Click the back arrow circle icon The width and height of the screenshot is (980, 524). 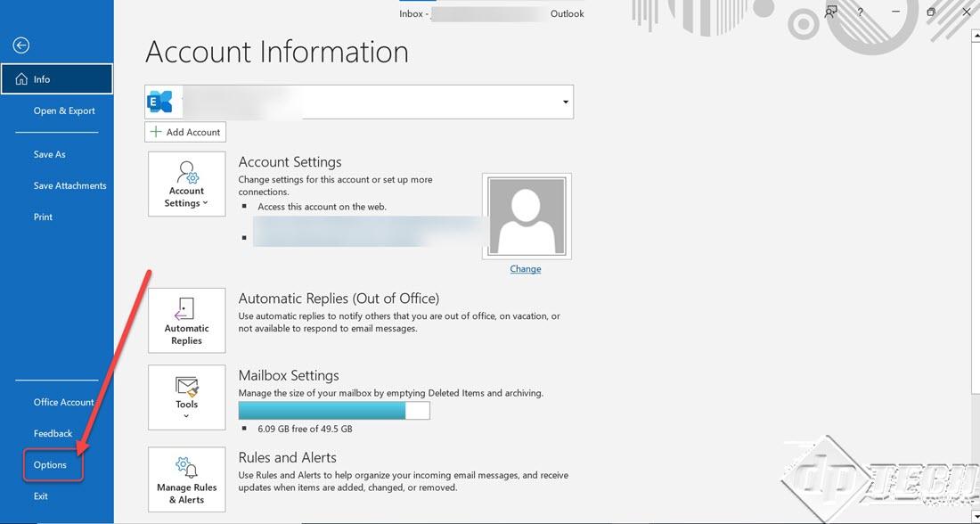coord(20,45)
